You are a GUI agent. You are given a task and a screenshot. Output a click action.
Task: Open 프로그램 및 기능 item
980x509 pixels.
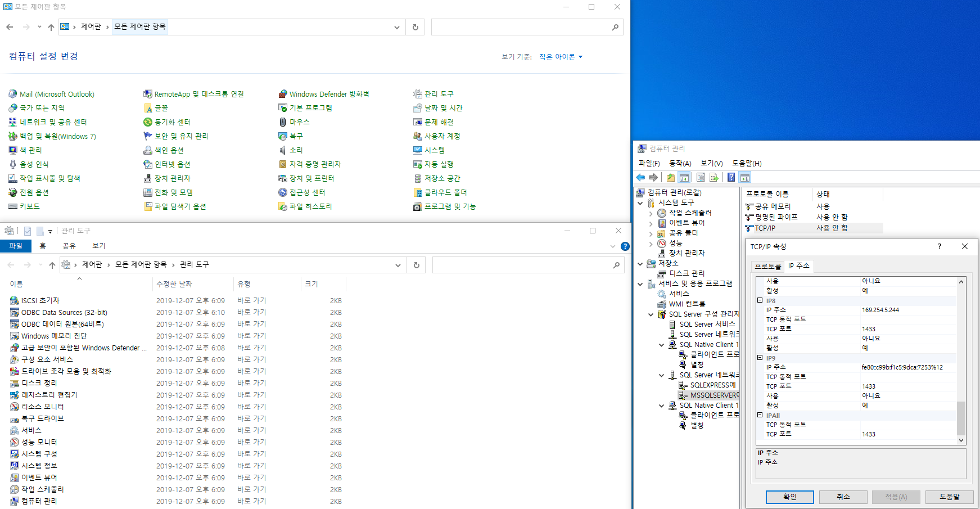[445, 206]
